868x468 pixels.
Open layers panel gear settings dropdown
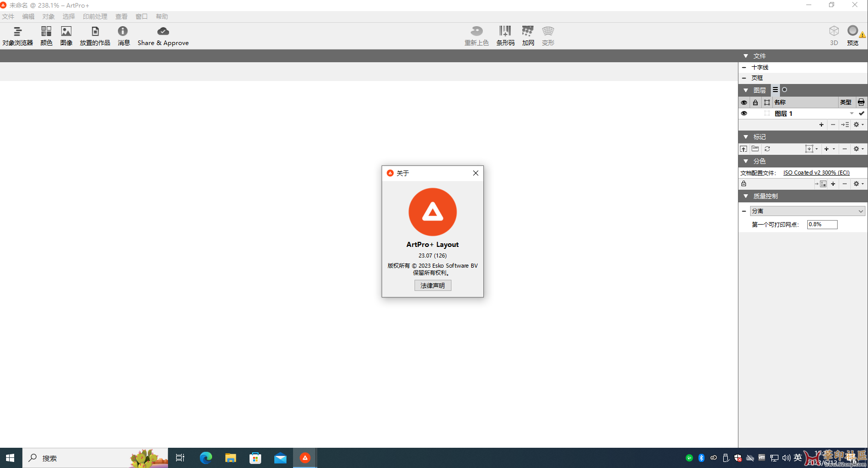pyautogui.click(x=858, y=124)
